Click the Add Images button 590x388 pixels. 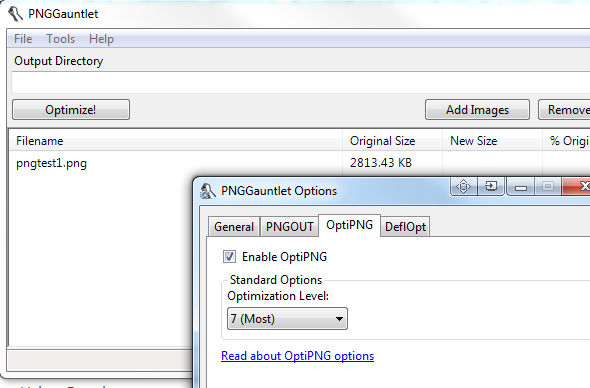[x=477, y=110]
